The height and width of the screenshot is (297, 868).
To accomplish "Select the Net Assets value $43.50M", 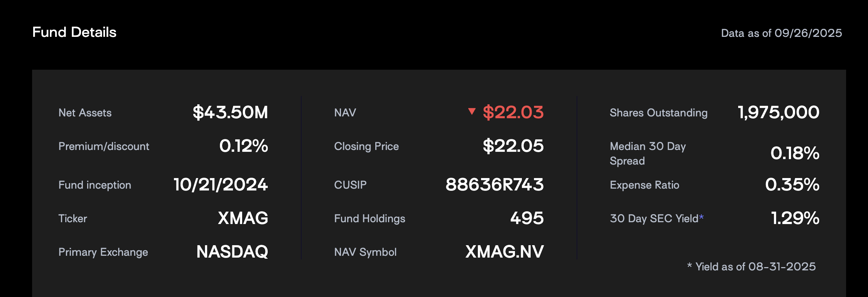I will pos(230,112).
